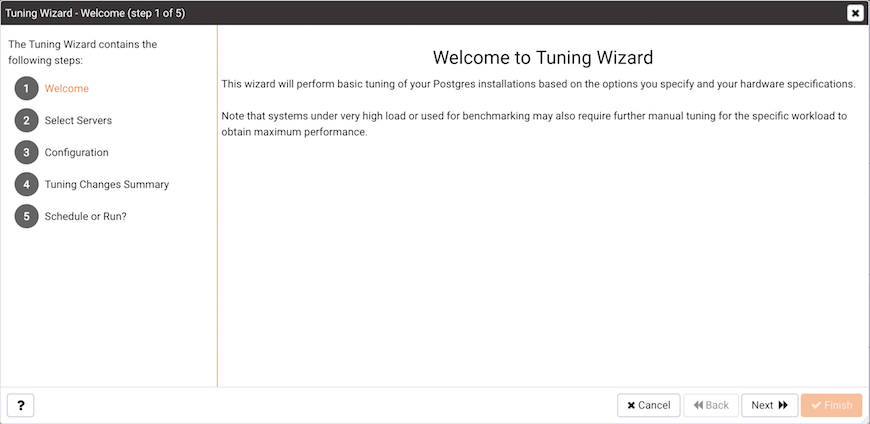Close the Tuning Wizard dialog
The width and height of the screenshot is (870, 424).
coord(855,13)
